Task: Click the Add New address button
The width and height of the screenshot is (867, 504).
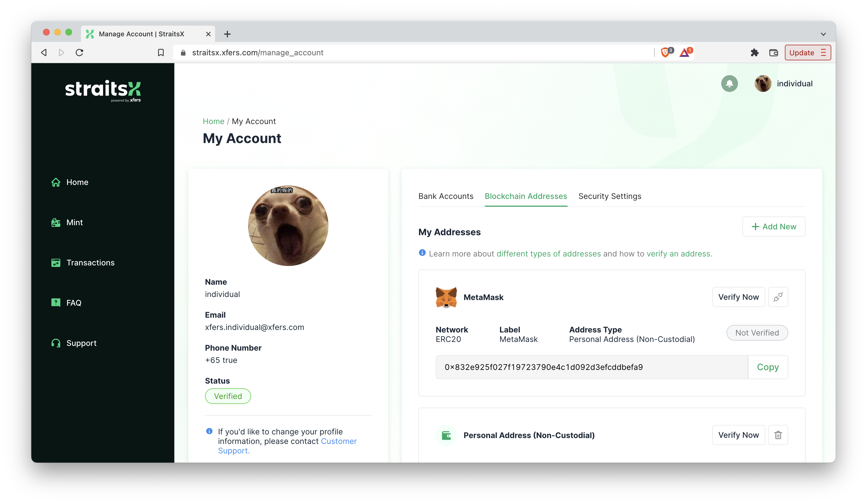Action: pyautogui.click(x=773, y=227)
